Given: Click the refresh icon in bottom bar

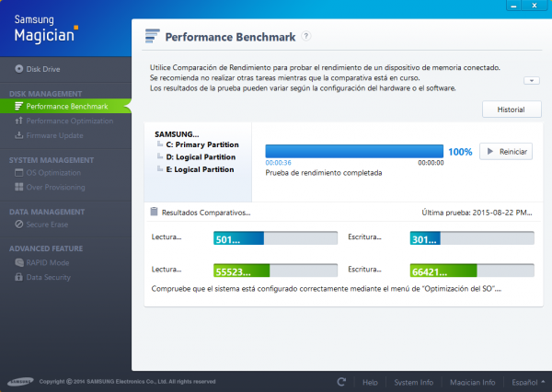Looking at the screenshot, I should coord(341,381).
